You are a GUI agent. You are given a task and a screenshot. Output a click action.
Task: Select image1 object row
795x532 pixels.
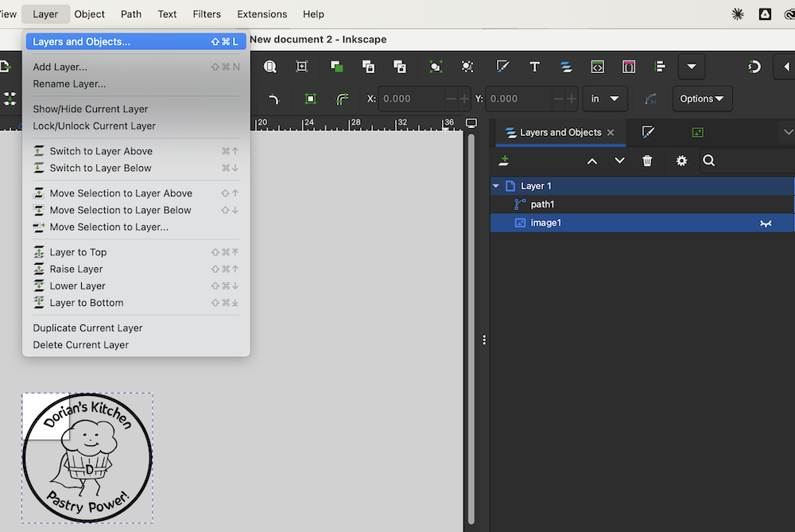[642, 223]
